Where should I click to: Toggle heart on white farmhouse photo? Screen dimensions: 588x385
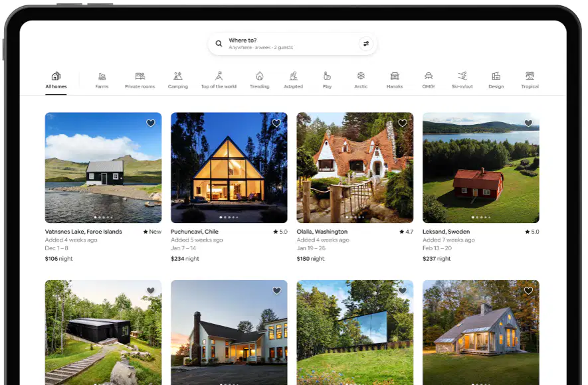(x=276, y=291)
